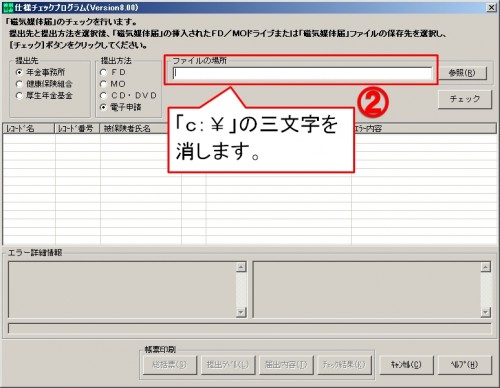Click the チェック button

[x=465, y=99]
